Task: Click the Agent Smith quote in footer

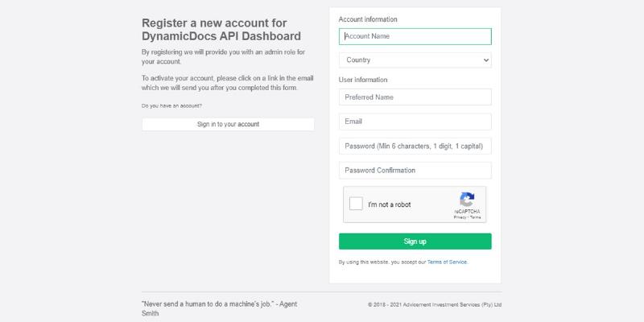Action: pyautogui.click(x=219, y=308)
